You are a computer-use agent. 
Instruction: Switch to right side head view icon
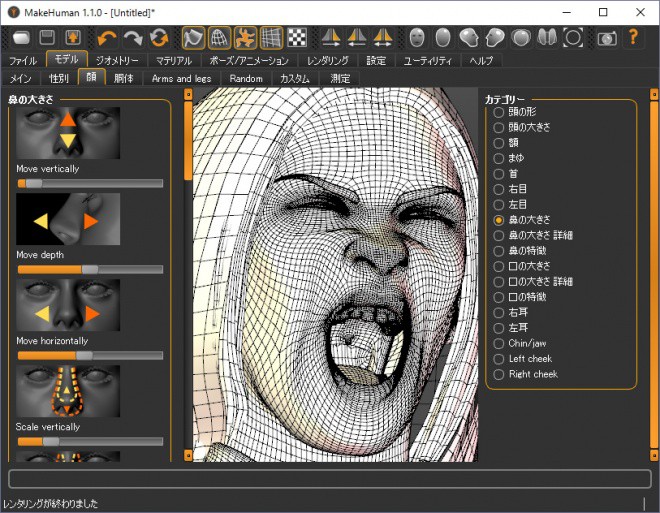(495, 38)
